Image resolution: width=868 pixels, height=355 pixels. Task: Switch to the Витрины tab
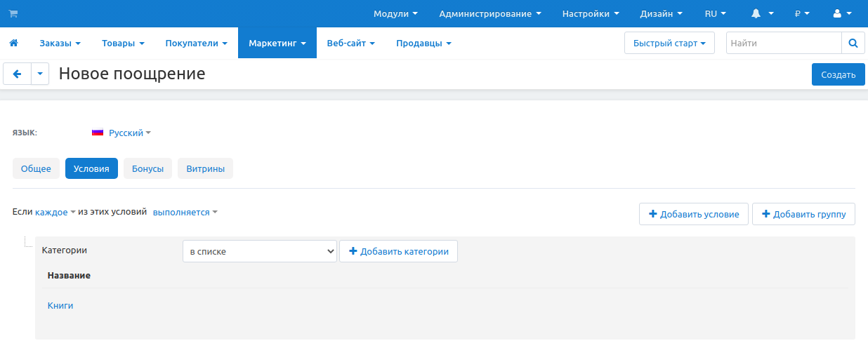tap(205, 169)
